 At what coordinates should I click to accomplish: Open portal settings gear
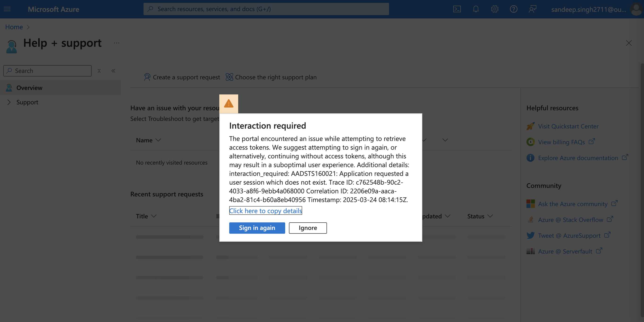tap(495, 9)
